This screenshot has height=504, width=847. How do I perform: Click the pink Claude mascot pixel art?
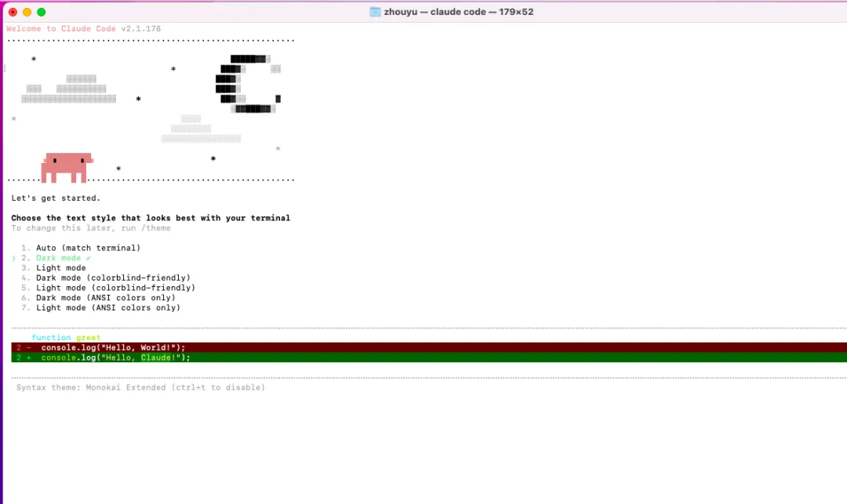pos(67,168)
